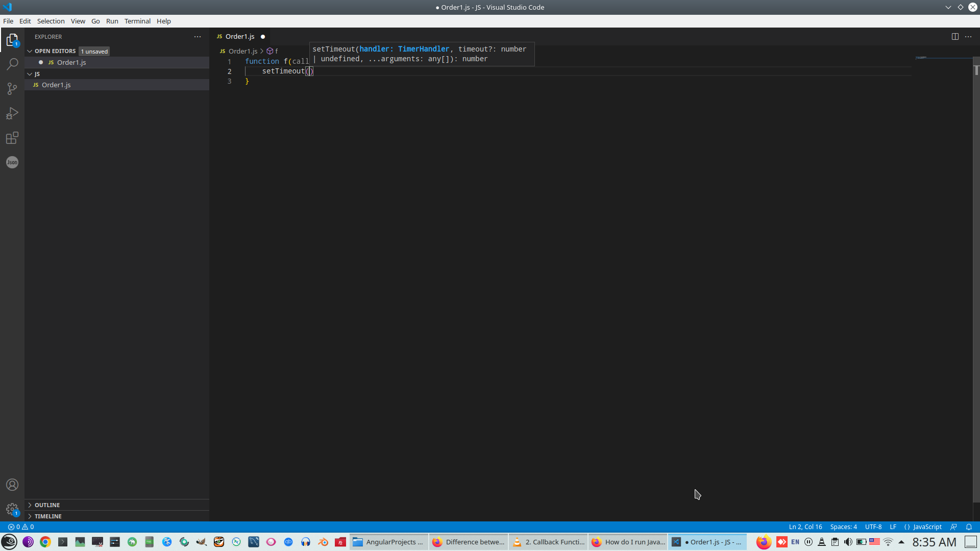The width and height of the screenshot is (980, 551).
Task: Open Run and Debug view
Action: pyautogui.click(x=12, y=113)
